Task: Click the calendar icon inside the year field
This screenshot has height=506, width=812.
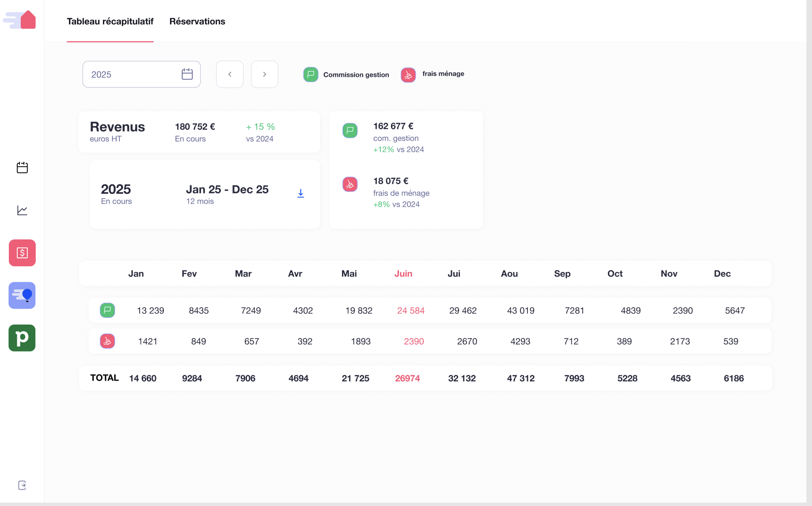Action: coord(187,74)
